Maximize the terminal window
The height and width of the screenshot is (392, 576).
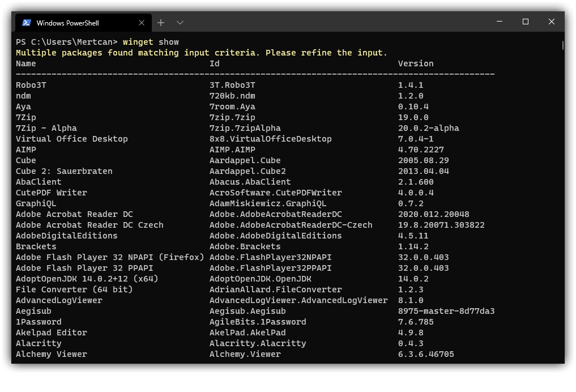(x=526, y=22)
